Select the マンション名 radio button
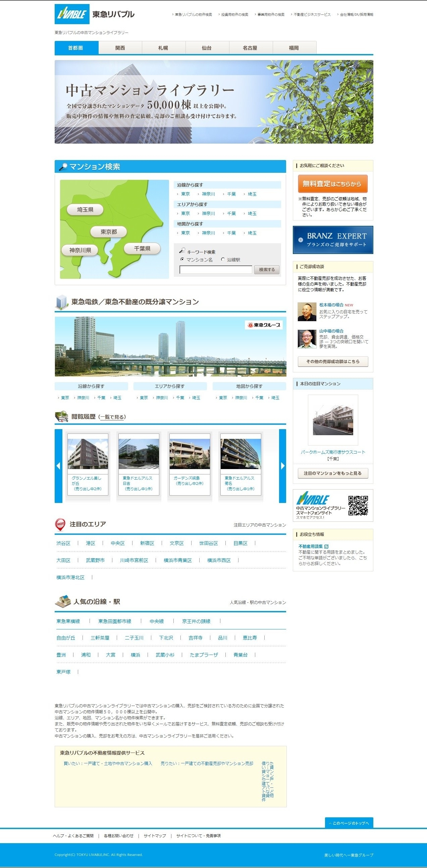 [x=182, y=259]
